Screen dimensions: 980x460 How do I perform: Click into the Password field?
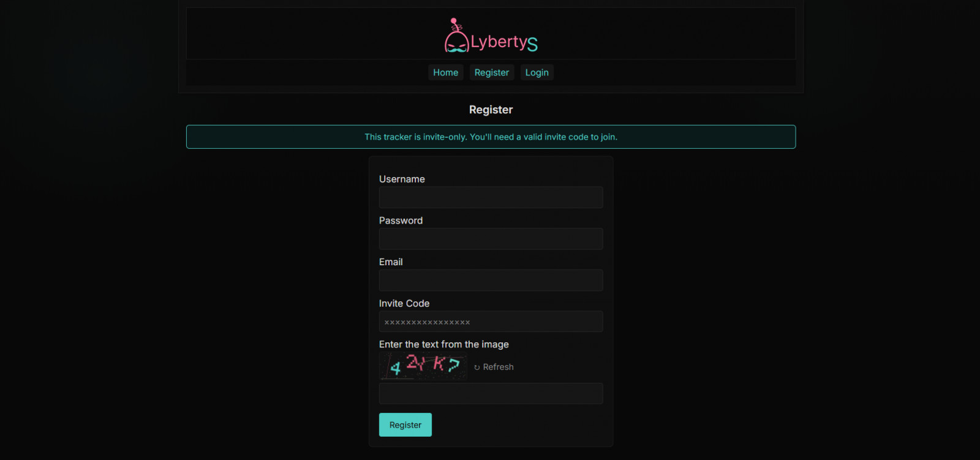491,239
